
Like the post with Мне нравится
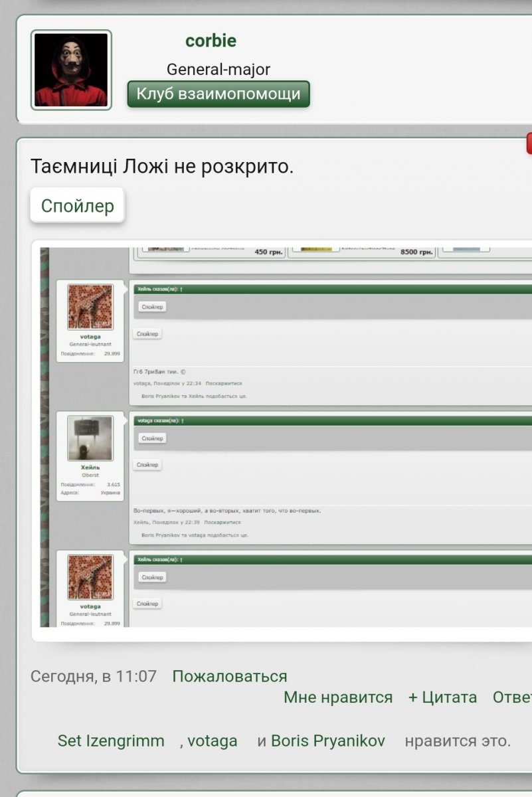[x=337, y=697]
